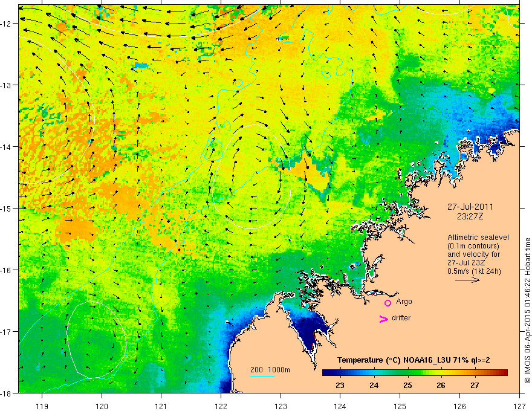Click the 'Altimetric sealevel' caption line
Viewport: 532px width, 411px height.
click(x=478, y=238)
